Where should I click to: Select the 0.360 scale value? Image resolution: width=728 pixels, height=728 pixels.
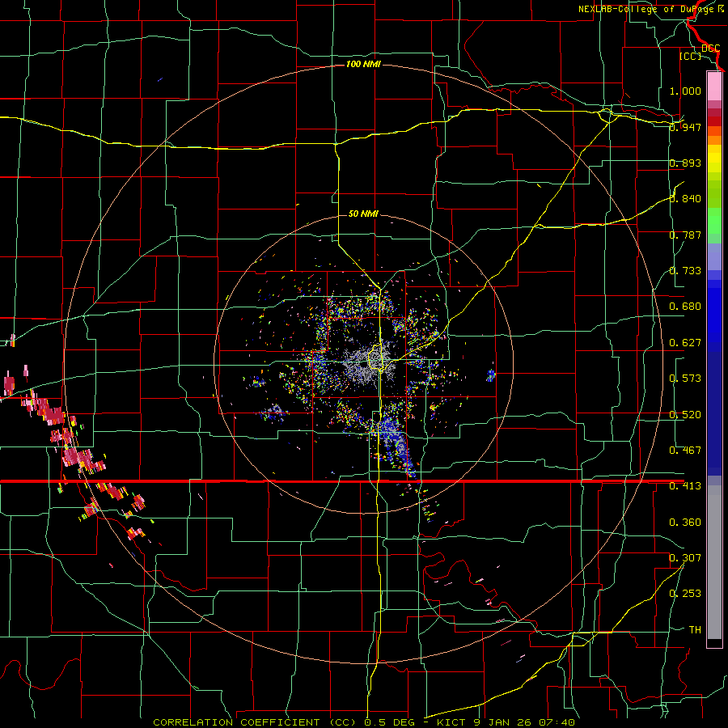(685, 523)
